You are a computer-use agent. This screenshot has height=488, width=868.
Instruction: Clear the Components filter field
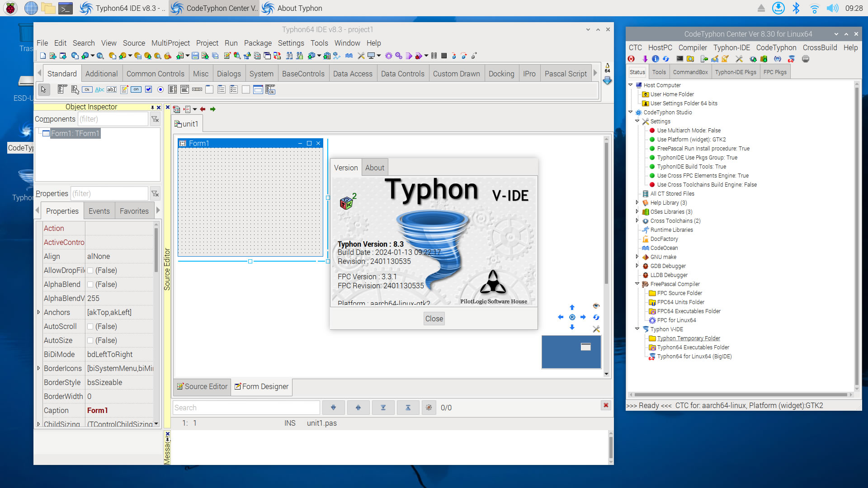(155, 119)
